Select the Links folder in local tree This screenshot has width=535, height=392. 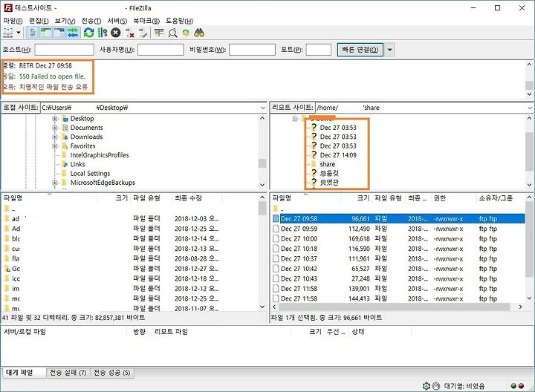[x=77, y=164]
